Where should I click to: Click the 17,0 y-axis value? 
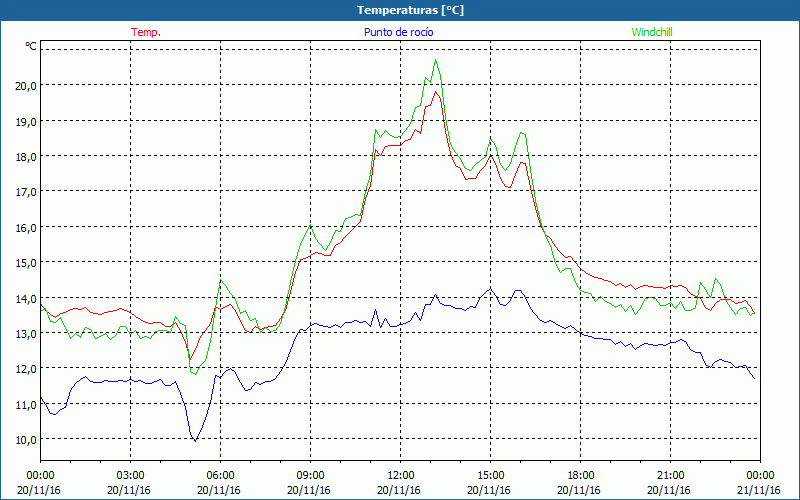[x=26, y=192]
